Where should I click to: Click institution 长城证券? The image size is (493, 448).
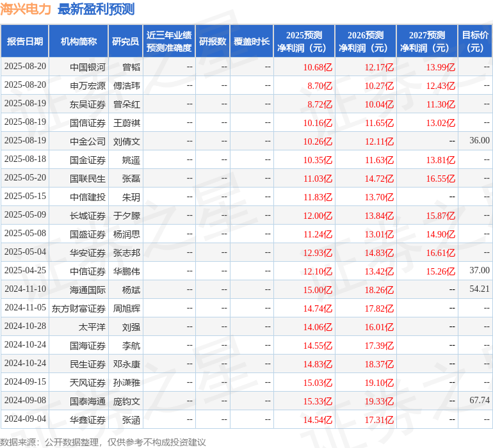pos(88,215)
